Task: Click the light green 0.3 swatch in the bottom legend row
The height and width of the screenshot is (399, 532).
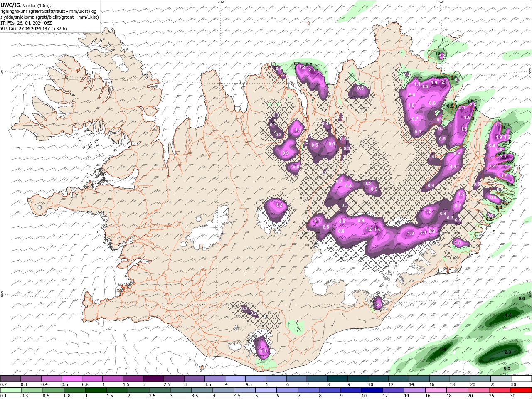Action: click(x=32, y=390)
